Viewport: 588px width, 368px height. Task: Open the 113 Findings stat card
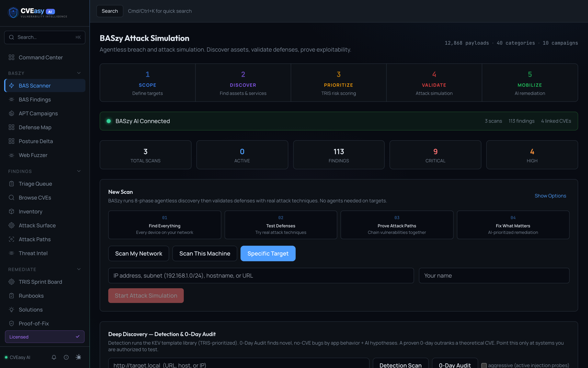click(x=339, y=155)
